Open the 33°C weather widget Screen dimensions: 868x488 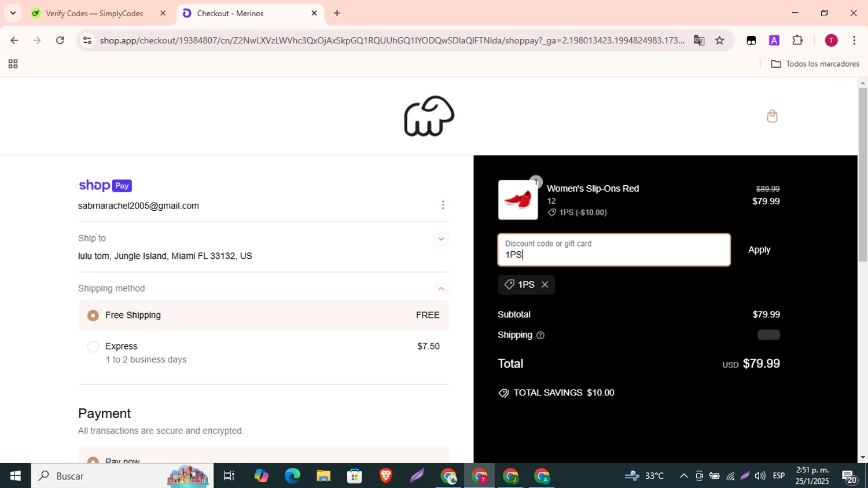644,476
